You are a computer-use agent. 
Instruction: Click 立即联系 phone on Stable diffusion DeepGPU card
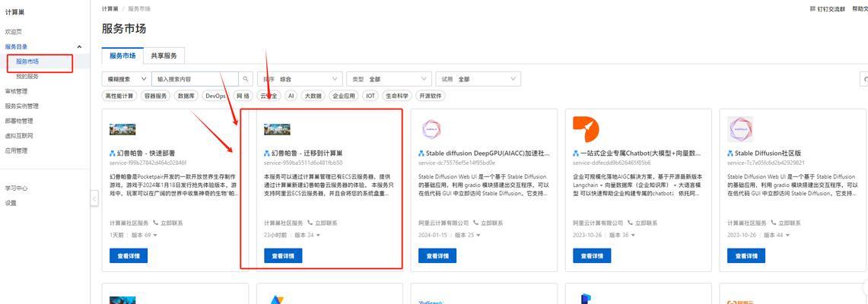488,223
